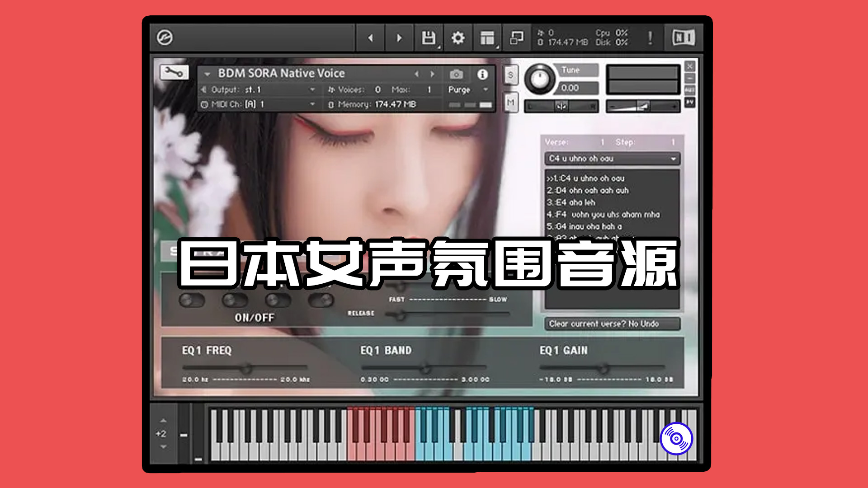Screen dimensions: 868x488
Task: Click the memory readout 174.47 MB in header
Action: (x=395, y=104)
